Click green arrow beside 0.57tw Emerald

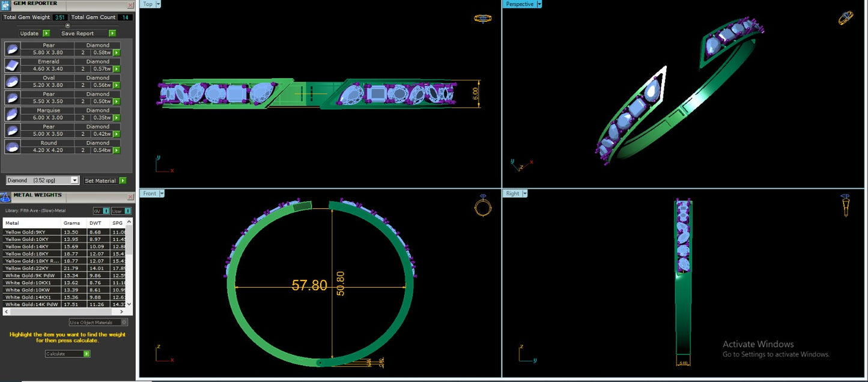pos(117,69)
